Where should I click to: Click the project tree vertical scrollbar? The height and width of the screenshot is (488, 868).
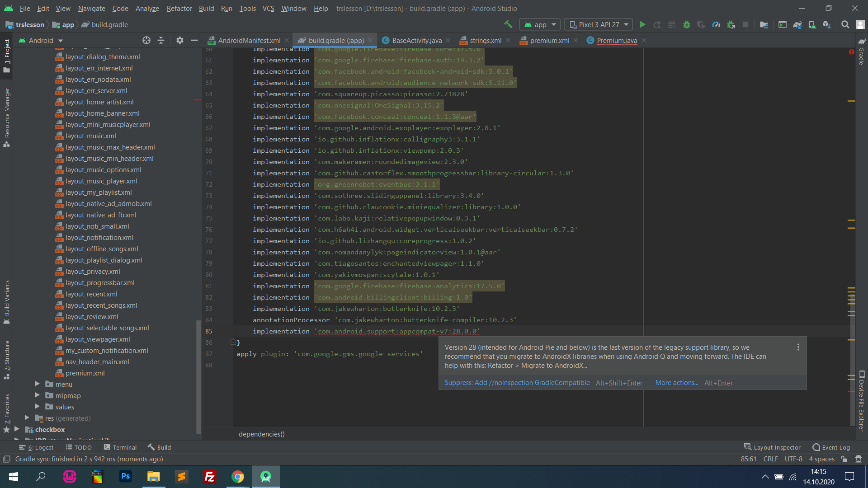coord(198,377)
